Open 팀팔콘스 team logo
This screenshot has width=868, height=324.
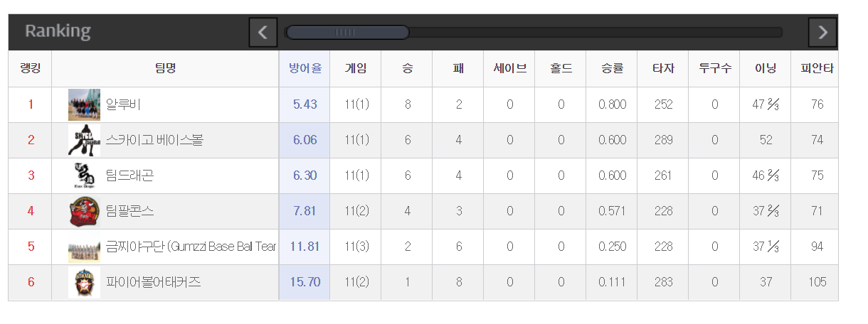coord(85,211)
